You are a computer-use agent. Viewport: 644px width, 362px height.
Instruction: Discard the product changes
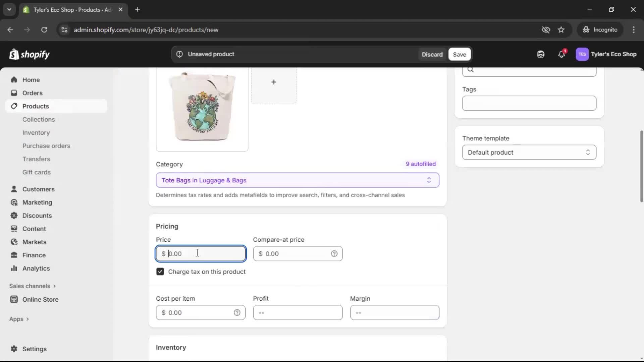tap(432, 54)
